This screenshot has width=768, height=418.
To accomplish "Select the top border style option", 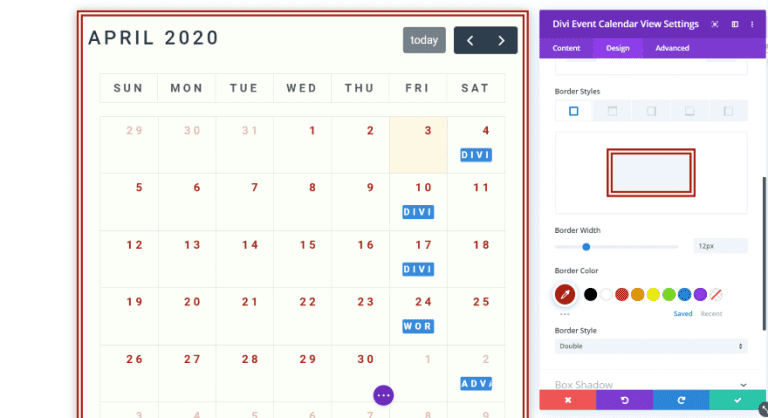I will pos(612,111).
